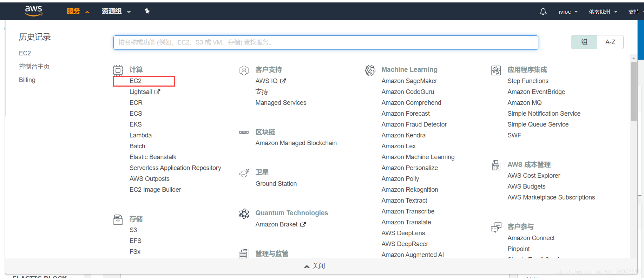Image resolution: width=644 pixels, height=278 pixels.
Task: Open Amazon Managed Blockchain
Action: pyautogui.click(x=296, y=143)
